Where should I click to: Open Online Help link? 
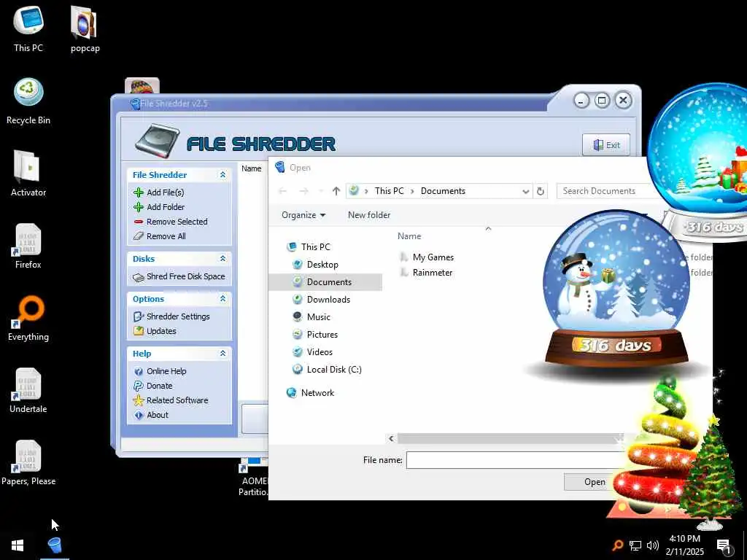pos(166,371)
